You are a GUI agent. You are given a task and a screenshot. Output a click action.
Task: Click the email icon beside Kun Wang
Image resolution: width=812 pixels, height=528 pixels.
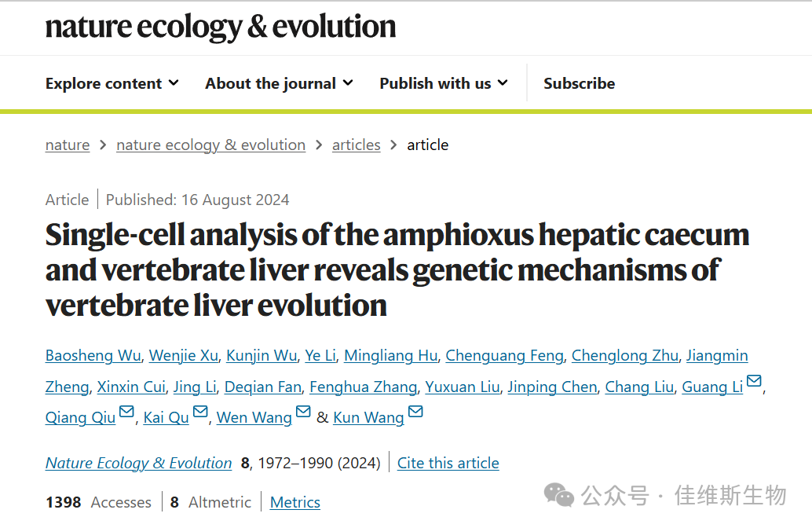(x=415, y=412)
